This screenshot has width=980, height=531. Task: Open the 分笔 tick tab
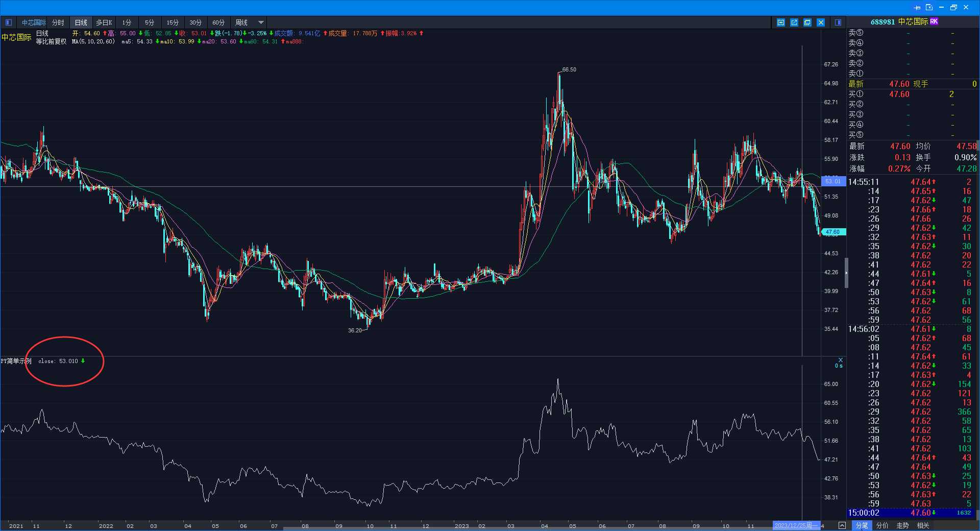click(862, 525)
